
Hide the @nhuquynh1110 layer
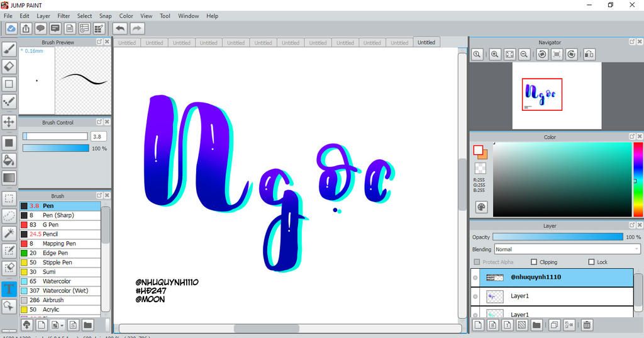475,278
